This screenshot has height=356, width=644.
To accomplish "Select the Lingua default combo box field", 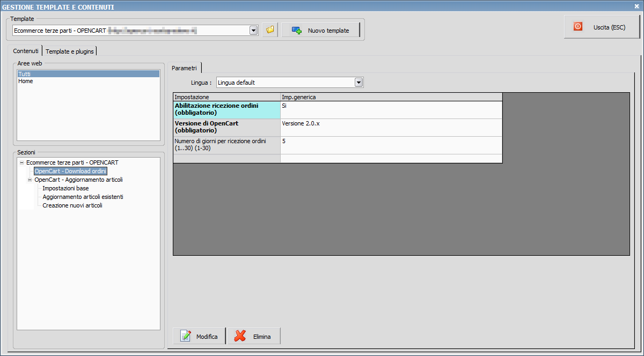I will (x=290, y=83).
